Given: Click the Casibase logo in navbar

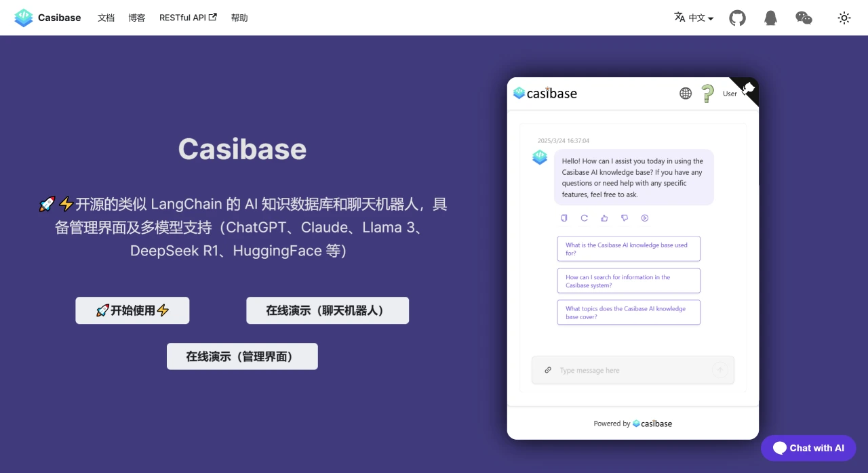Looking at the screenshot, I should click(x=47, y=18).
